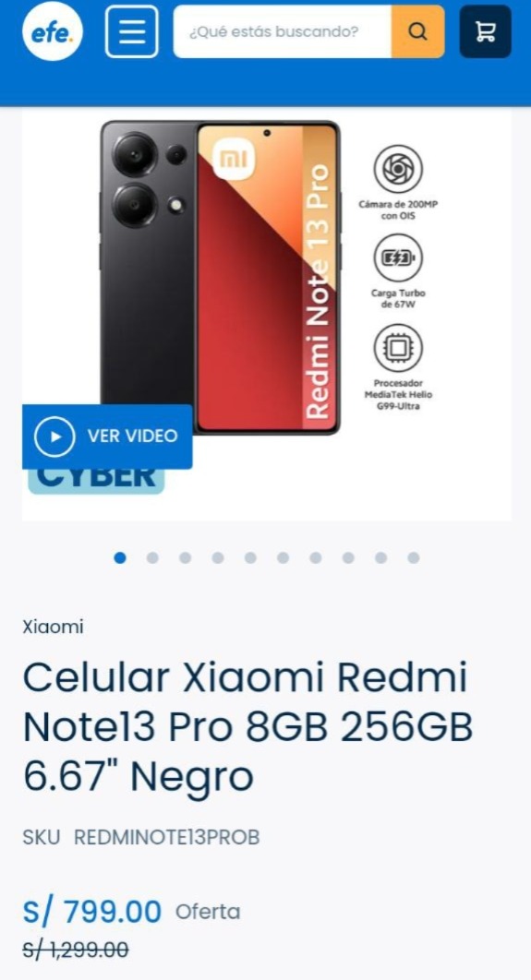
Task: Select the second carousel dot
Action: tap(152, 557)
